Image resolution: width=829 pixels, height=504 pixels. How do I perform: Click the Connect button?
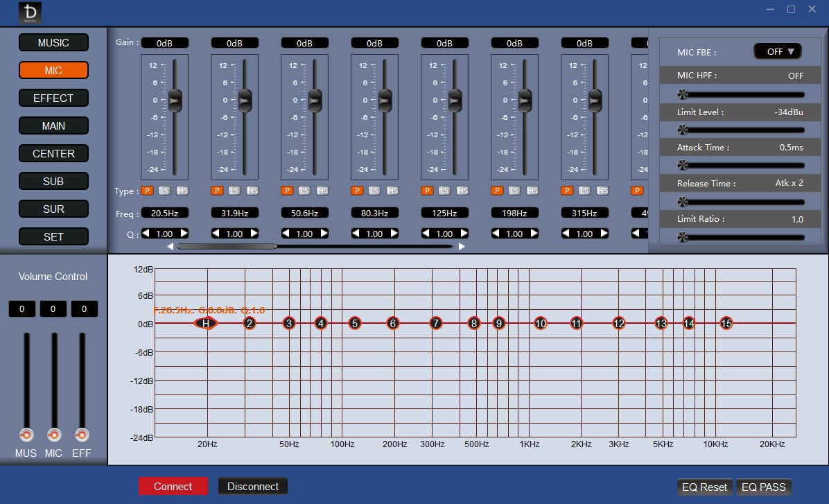point(173,487)
